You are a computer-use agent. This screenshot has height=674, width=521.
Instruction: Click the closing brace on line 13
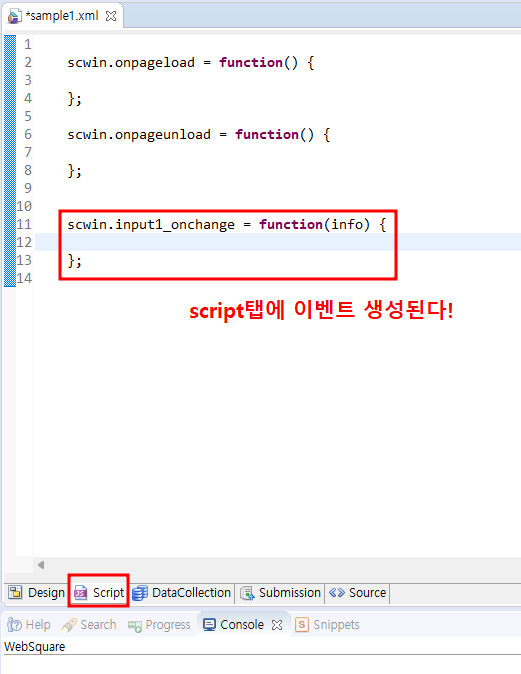pos(74,260)
